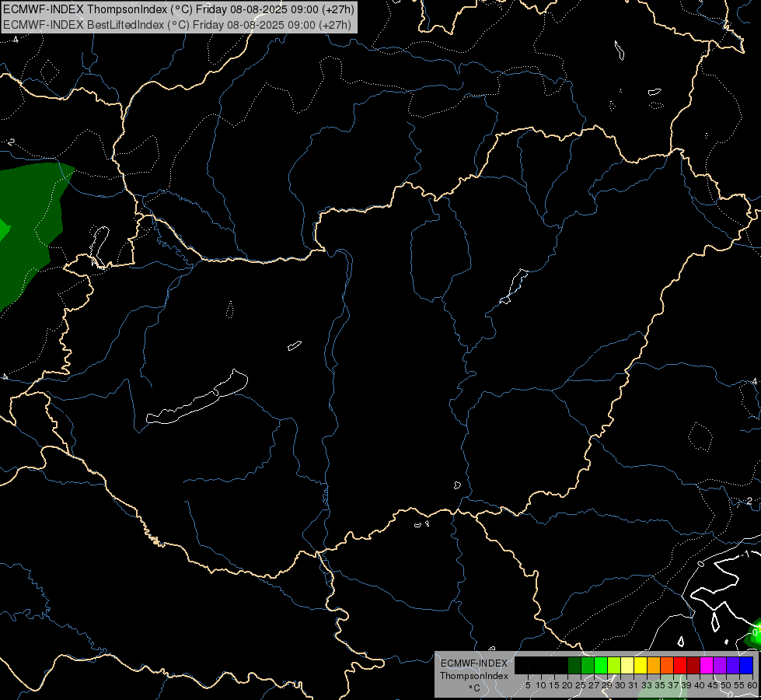
Task: Select the dark red 39–40 legend swatch
Action: click(693, 666)
